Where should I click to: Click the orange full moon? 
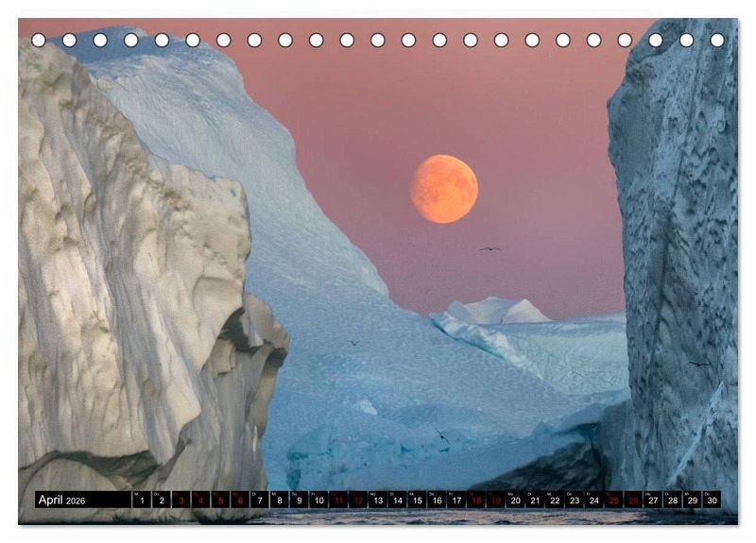click(x=443, y=189)
